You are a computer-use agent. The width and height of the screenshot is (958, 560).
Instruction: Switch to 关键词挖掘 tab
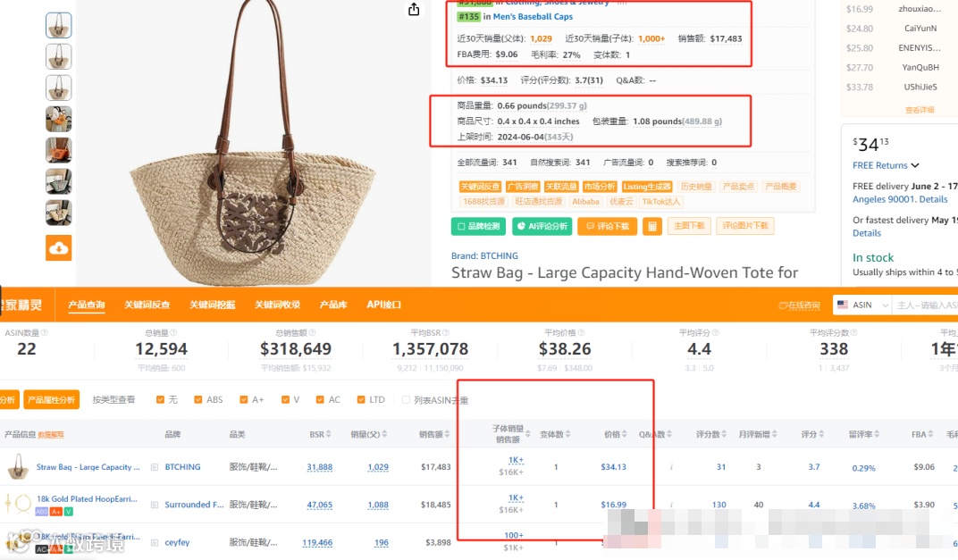coord(212,305)
